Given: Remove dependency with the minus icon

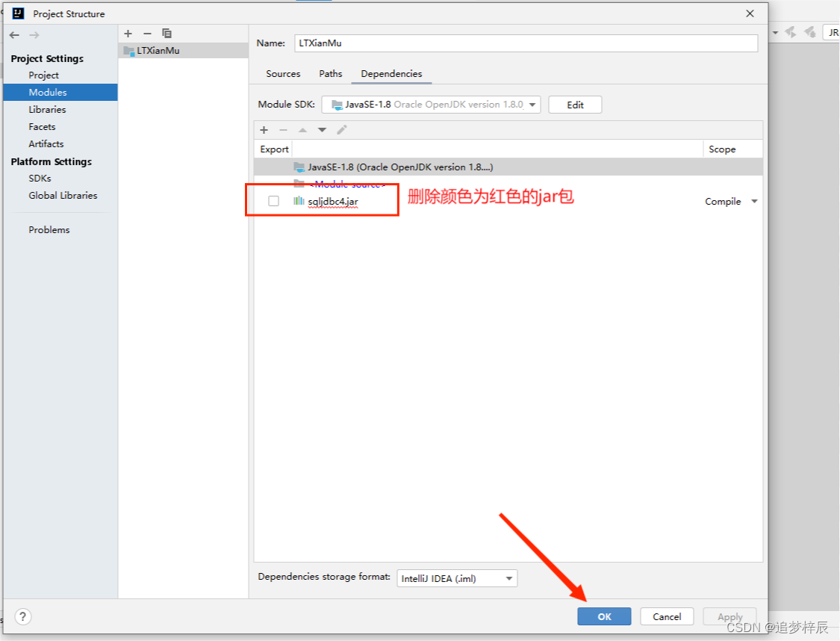Looking at the screenshot, I should pos(284,130).
